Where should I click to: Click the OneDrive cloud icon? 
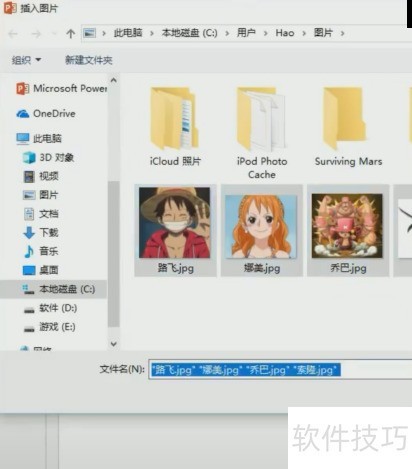[23, 114]
